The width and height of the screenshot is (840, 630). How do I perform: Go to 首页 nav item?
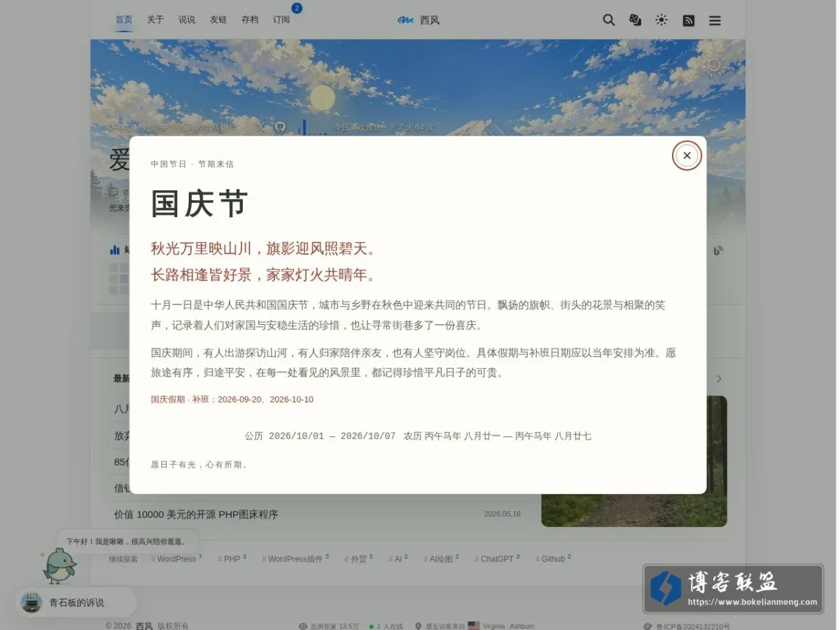tap(124, 20)
